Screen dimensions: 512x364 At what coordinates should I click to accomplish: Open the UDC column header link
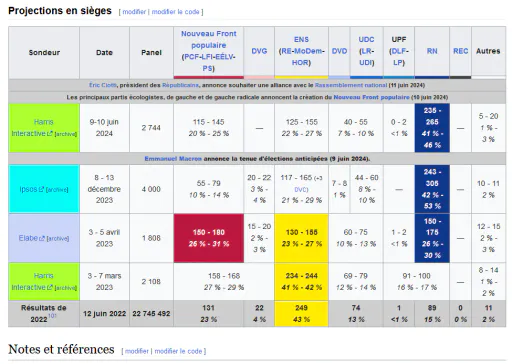point(366,39)
